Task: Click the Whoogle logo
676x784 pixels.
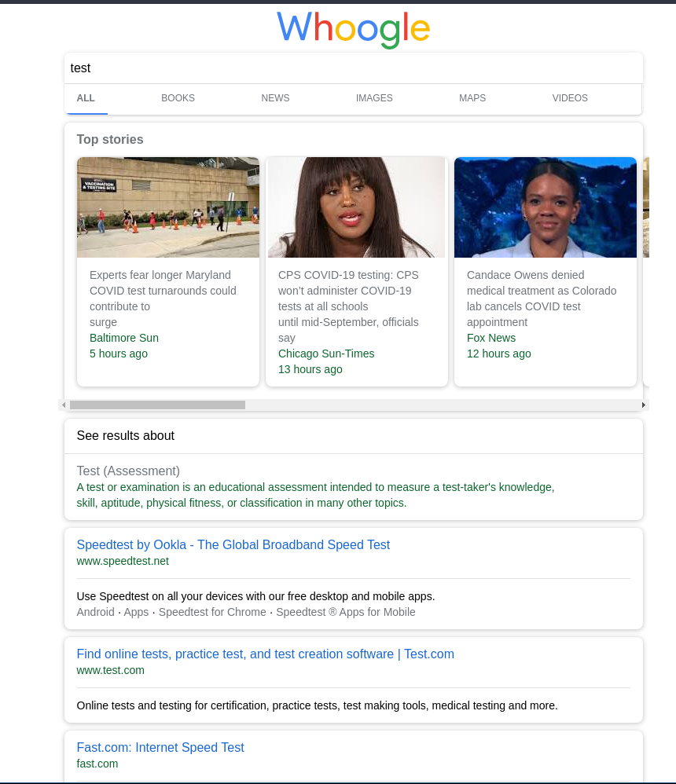Action: [353, 29]
